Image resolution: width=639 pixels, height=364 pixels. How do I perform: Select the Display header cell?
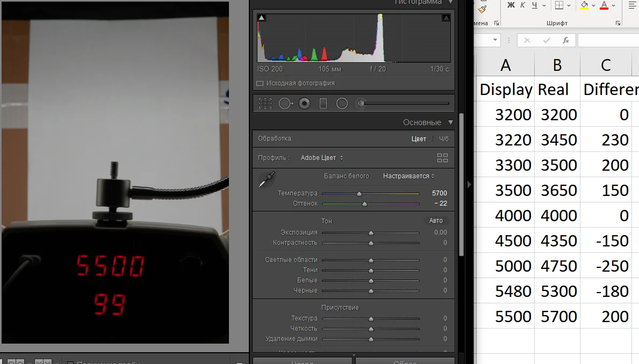505,89
